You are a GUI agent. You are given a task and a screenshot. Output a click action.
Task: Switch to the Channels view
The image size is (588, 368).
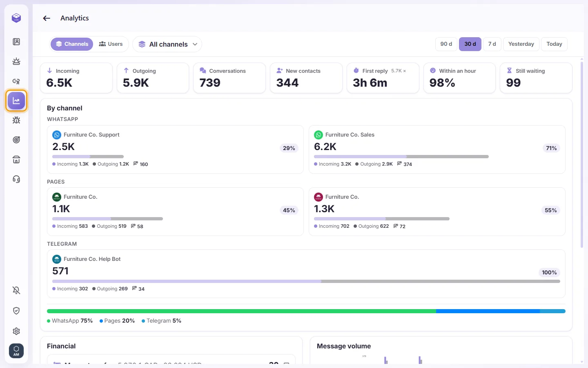[x=72, y=44]
